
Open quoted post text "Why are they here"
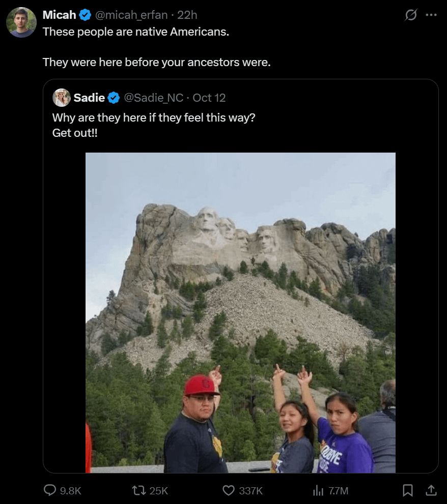click(x=153, y=117)
